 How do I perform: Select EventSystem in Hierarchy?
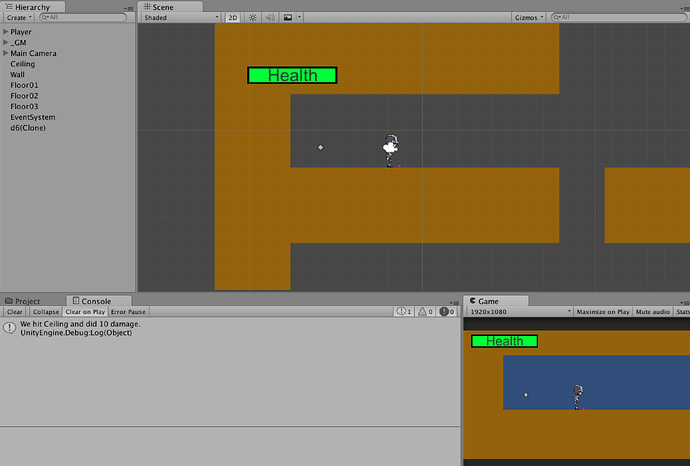point(33,117)
